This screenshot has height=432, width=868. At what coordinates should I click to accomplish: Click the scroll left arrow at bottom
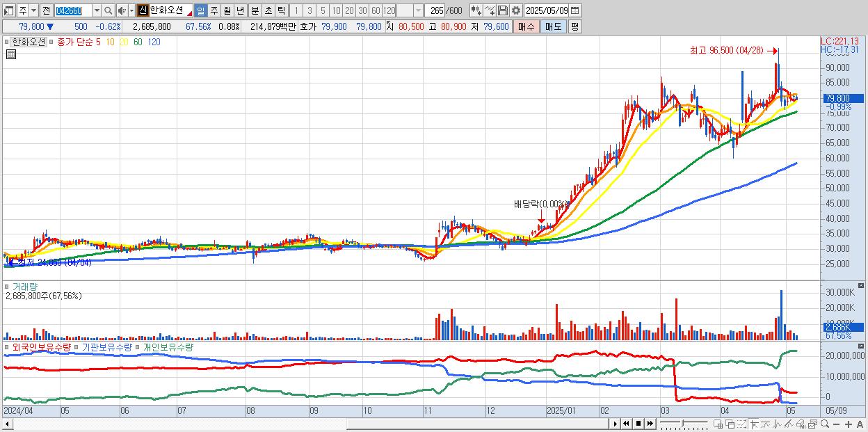point(6,424)
